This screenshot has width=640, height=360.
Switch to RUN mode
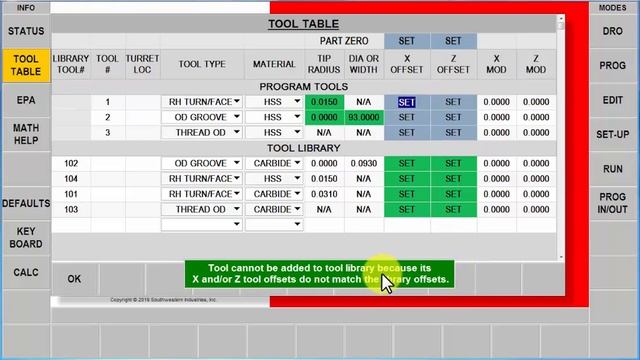point(612,169)
